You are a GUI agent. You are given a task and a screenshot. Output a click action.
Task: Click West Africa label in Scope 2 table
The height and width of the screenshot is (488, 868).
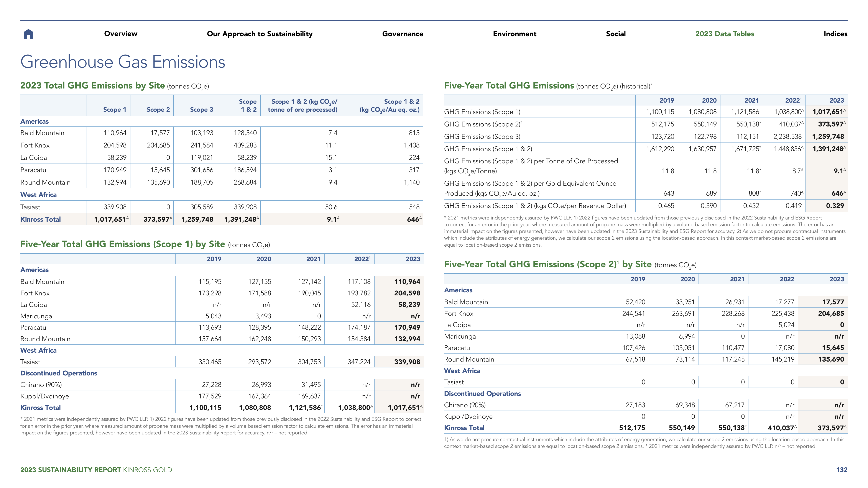coord(462,371)
